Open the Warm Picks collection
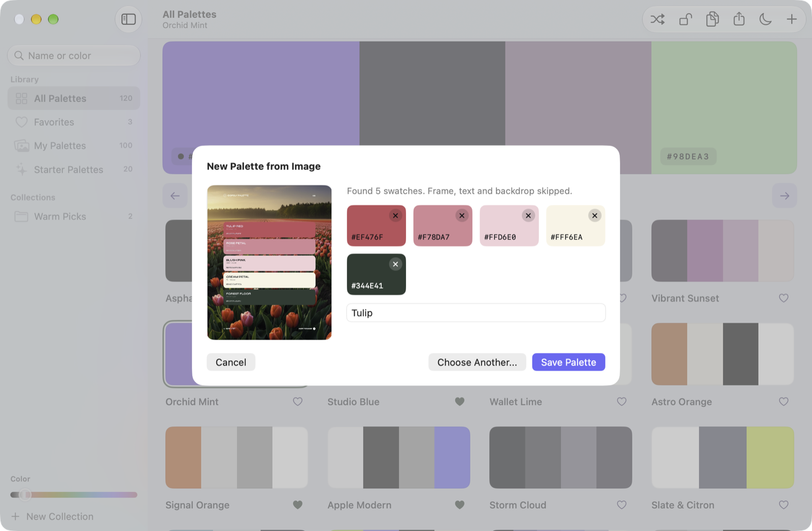812x531 pixels. tap(74, 217)
